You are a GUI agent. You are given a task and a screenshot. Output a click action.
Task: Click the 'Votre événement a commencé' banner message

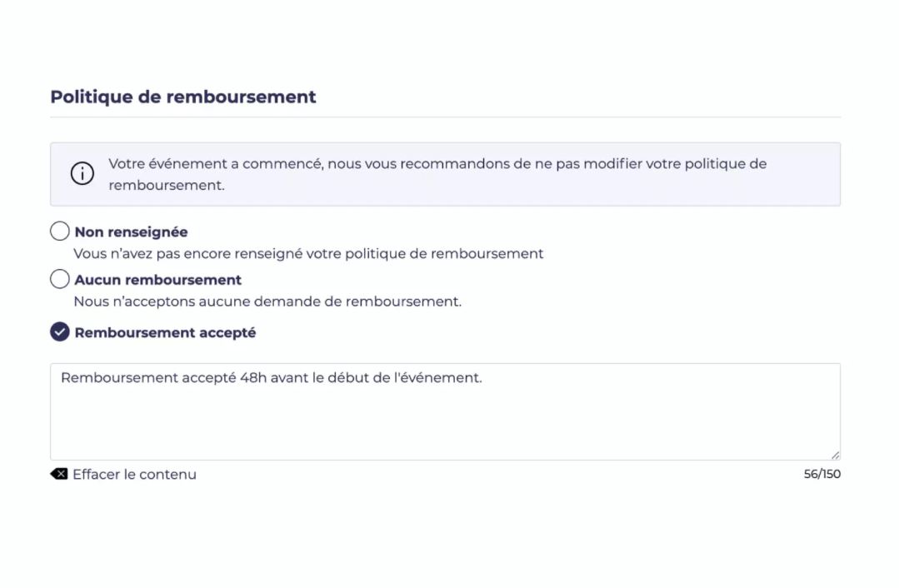[x=437, y=164]
